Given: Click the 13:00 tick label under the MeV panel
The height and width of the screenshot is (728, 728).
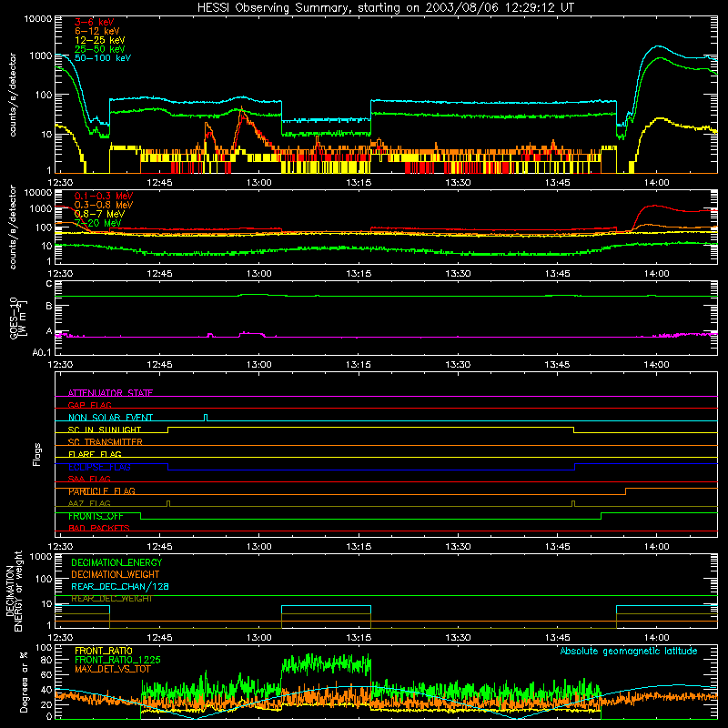Looking at the screenshot, I should (x=258, y=274).
